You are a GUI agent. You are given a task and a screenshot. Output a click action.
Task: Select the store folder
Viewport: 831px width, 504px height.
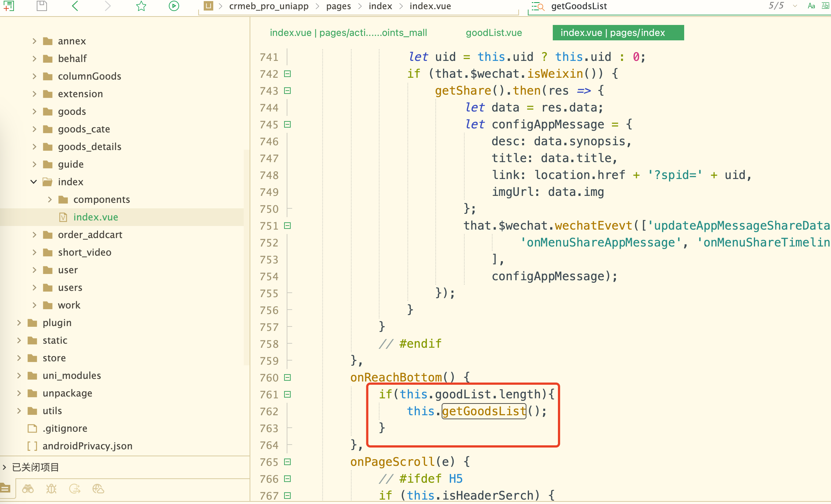(x=54, y=358)
